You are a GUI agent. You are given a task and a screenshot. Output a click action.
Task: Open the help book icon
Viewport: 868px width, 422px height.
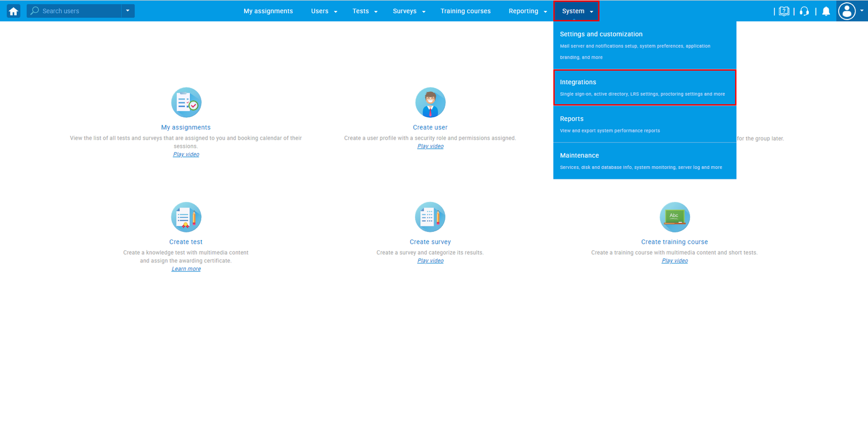(x=784, y=11)
